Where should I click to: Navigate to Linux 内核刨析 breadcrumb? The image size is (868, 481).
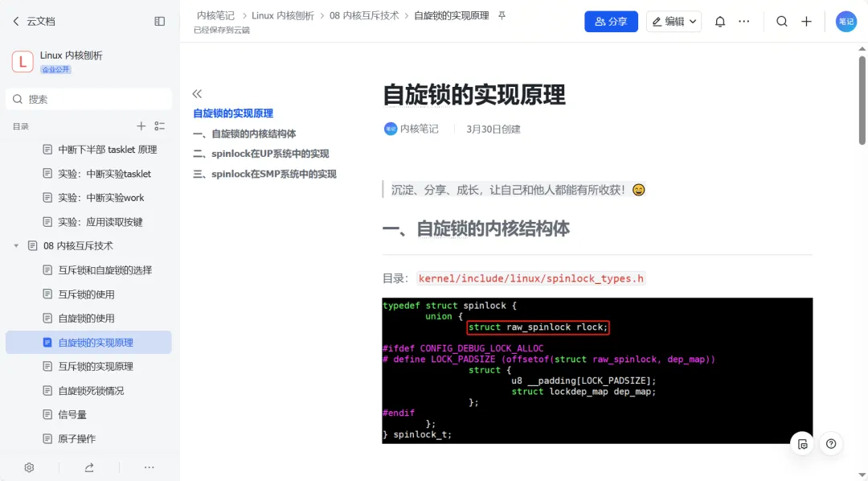pyautogui.click(x=283, y=15)
